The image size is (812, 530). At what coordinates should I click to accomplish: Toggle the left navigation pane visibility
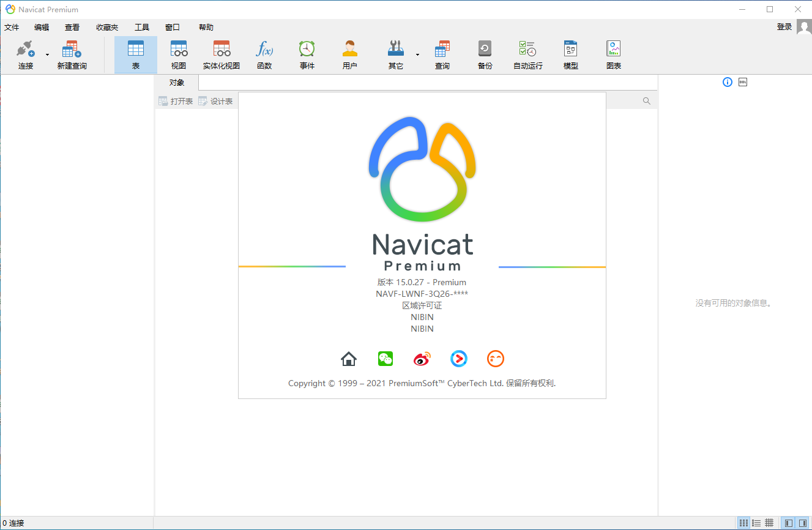[789, 523]
